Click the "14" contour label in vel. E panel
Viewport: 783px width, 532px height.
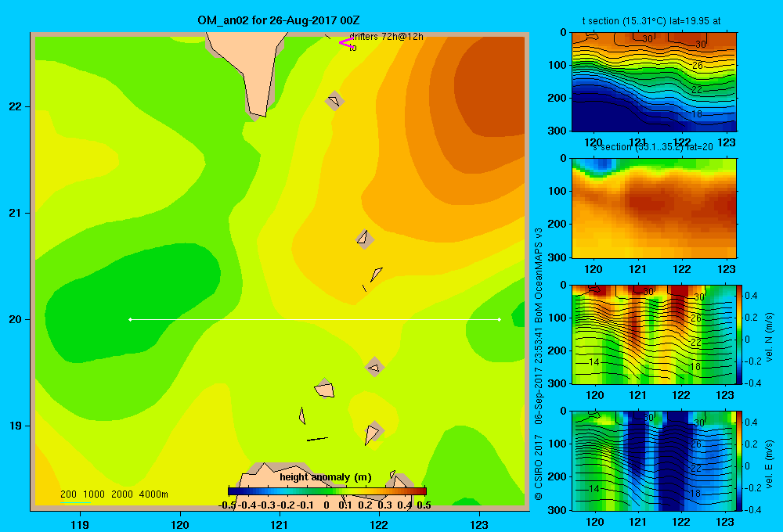click(594, 489)
